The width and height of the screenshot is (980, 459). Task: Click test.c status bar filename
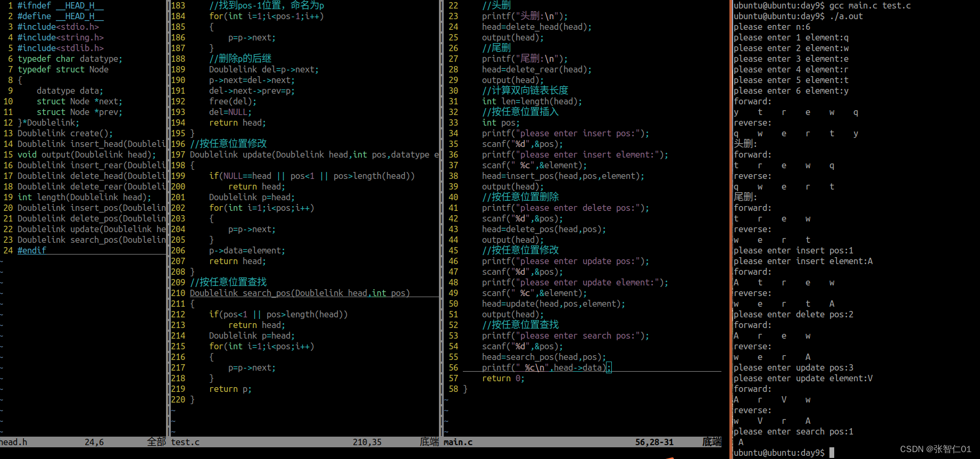tap(185, 442)
